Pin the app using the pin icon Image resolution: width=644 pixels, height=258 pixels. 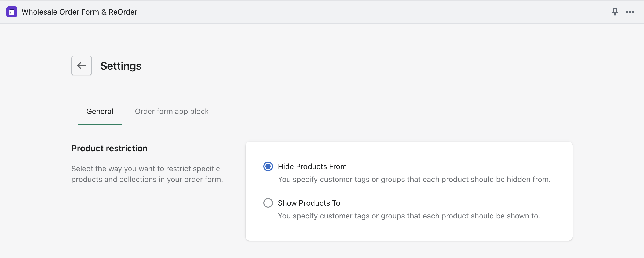coord(615,12)
